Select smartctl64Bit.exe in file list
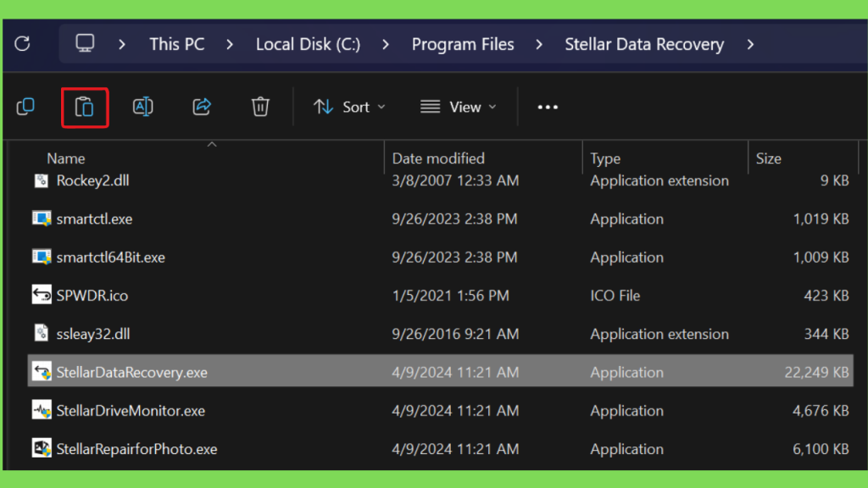Image resolution: width=868 pixels, height=488 pixels. 110,258
